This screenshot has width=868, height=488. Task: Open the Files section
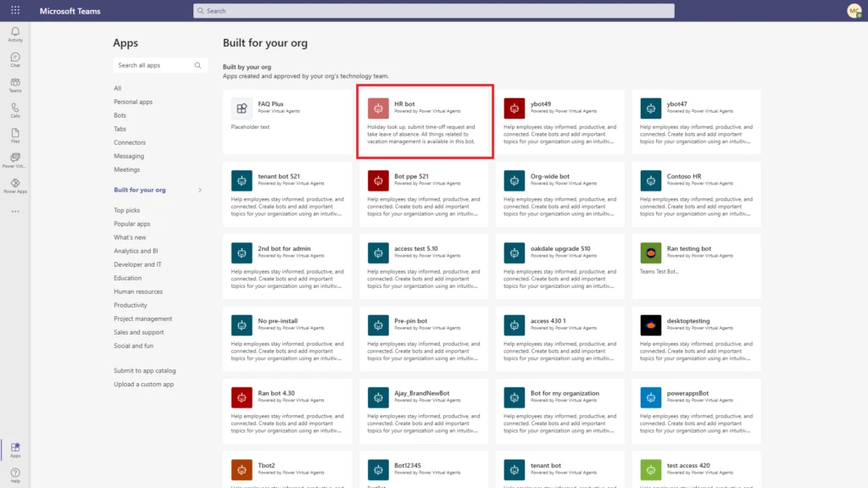[x=15, y=134]
